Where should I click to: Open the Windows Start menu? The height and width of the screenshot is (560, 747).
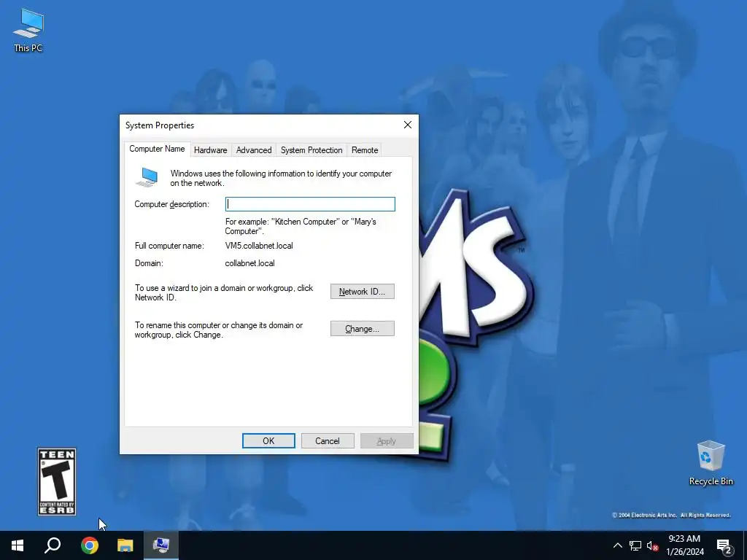point(18,545)
